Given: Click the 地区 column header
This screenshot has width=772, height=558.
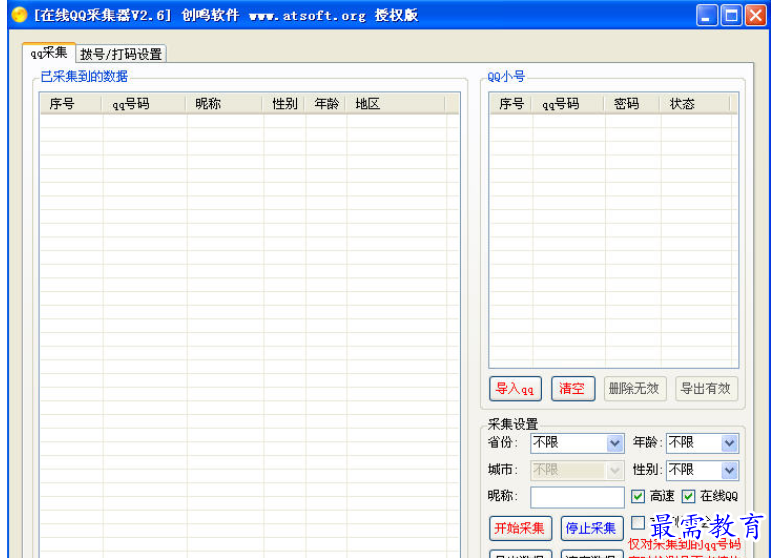Looking at the screenshot, I should click(395, 104).
